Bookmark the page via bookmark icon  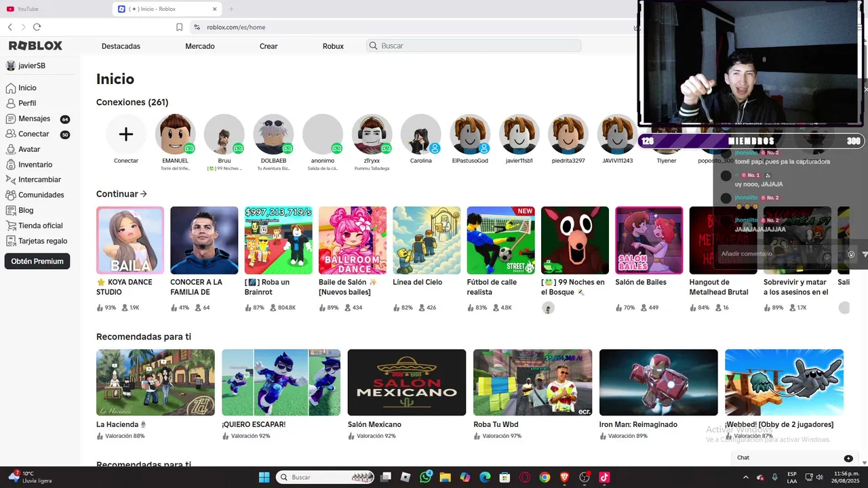tap(179, 27)
